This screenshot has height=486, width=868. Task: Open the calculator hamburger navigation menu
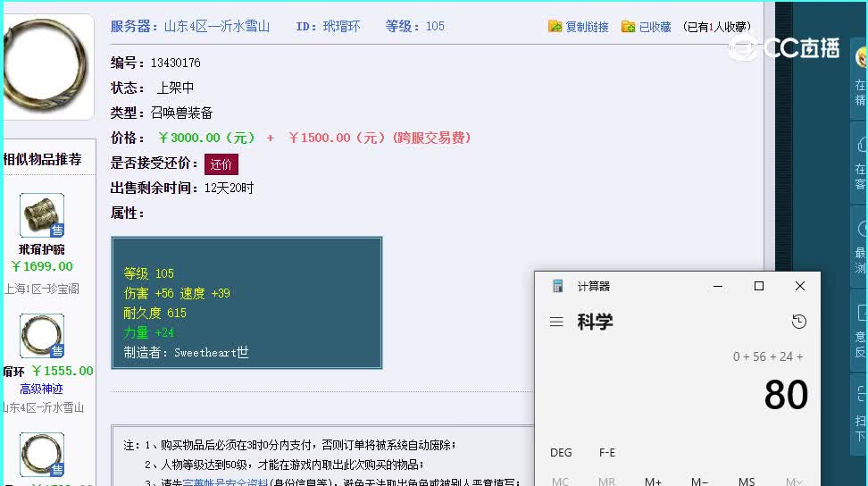click(556, 322)
